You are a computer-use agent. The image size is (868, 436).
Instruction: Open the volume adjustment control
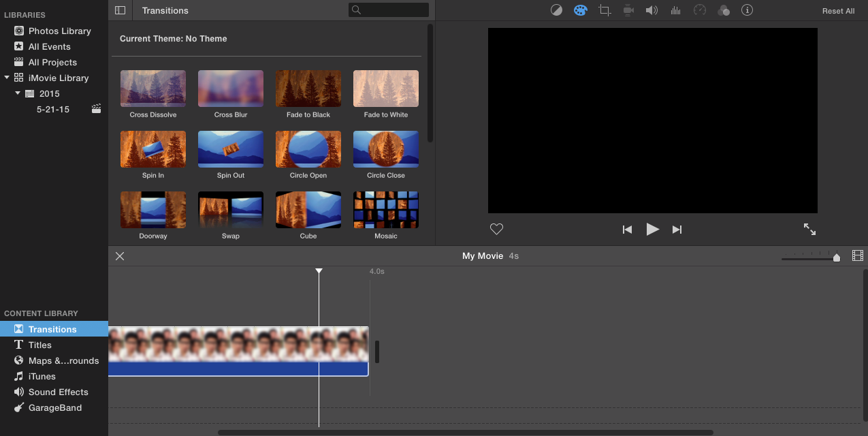tap(652, 10)
